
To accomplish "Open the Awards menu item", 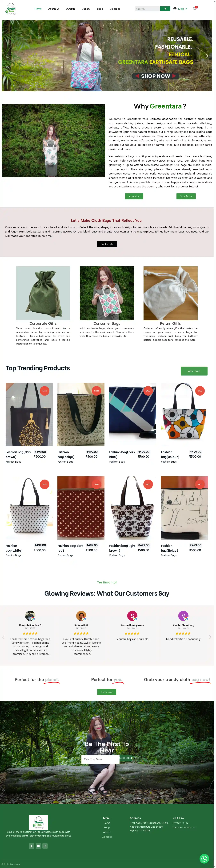I will pos(71,9).
